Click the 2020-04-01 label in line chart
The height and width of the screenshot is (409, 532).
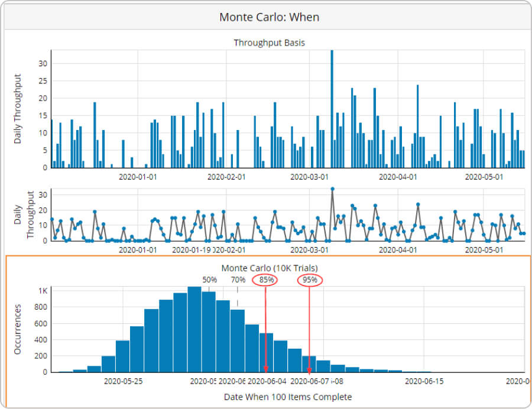tap(398, 249)
